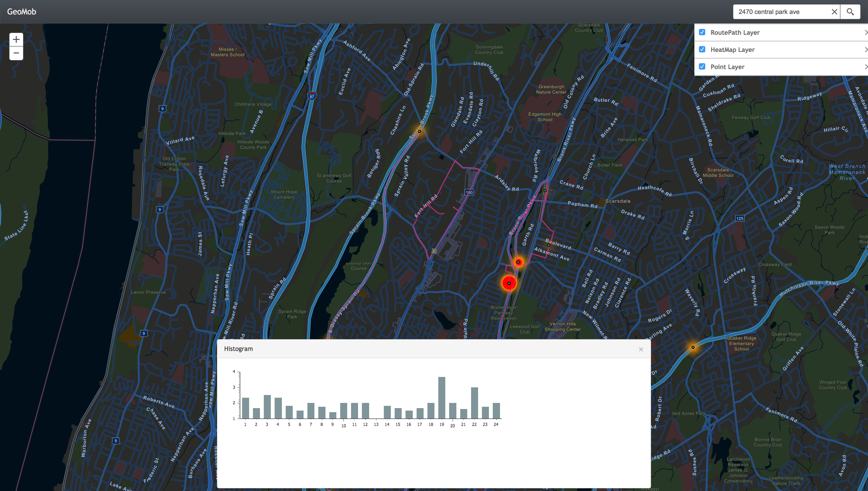Disable the HeatMap Layer checkbox

coord(702,49)
